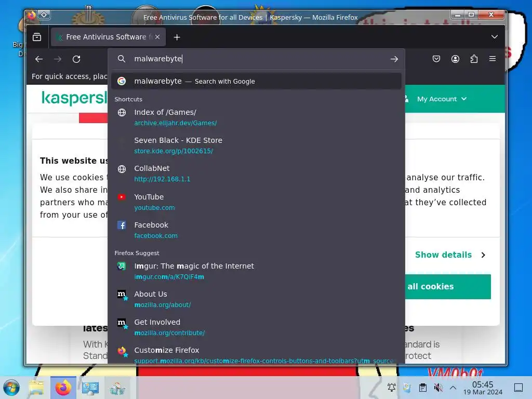Choose malwarebyte Search with Google suggestion

coord(257,81)
